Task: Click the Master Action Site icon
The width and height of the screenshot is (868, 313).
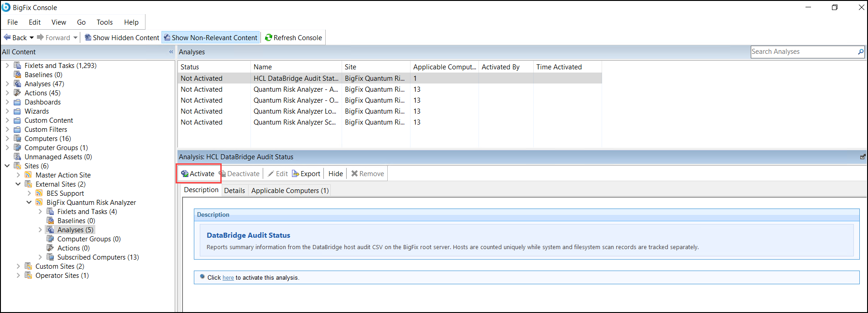Action: tap(28, 175)
